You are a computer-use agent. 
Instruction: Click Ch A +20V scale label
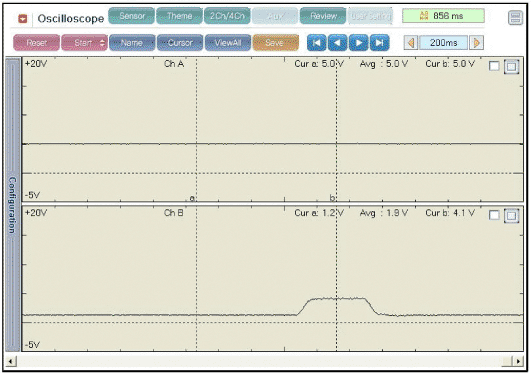[36, 64]
